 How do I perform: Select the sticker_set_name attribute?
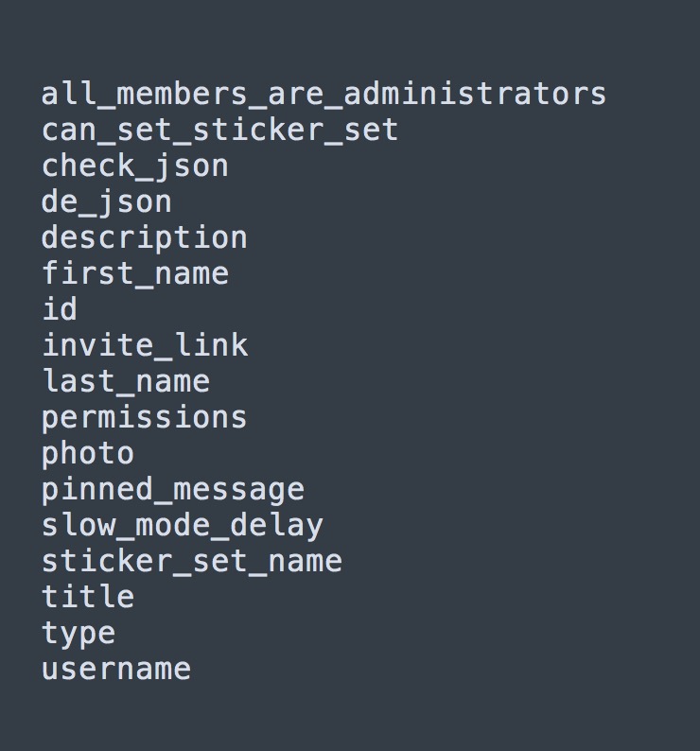(x=191, y=562)
